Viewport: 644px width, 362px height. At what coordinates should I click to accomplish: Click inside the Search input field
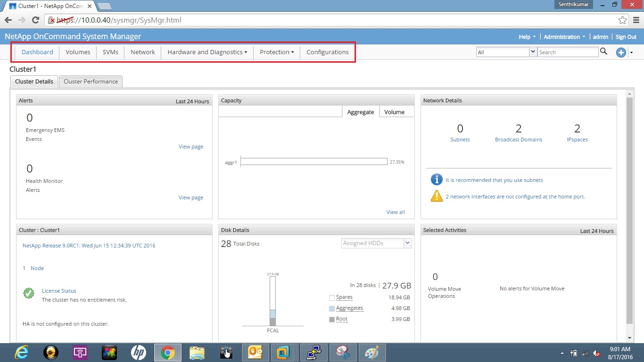point(568,52)
